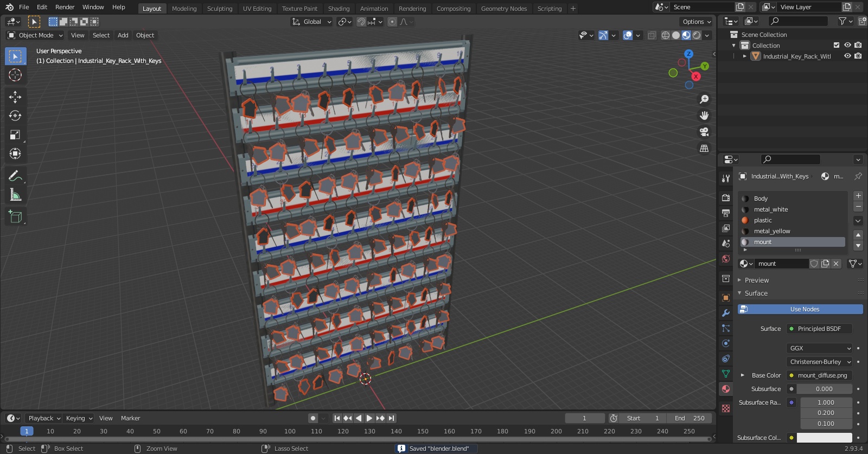Screen dimensions: 868x454
Task: Select the plastic material slot
Action: pyautogui.click(x=793, y=220)
